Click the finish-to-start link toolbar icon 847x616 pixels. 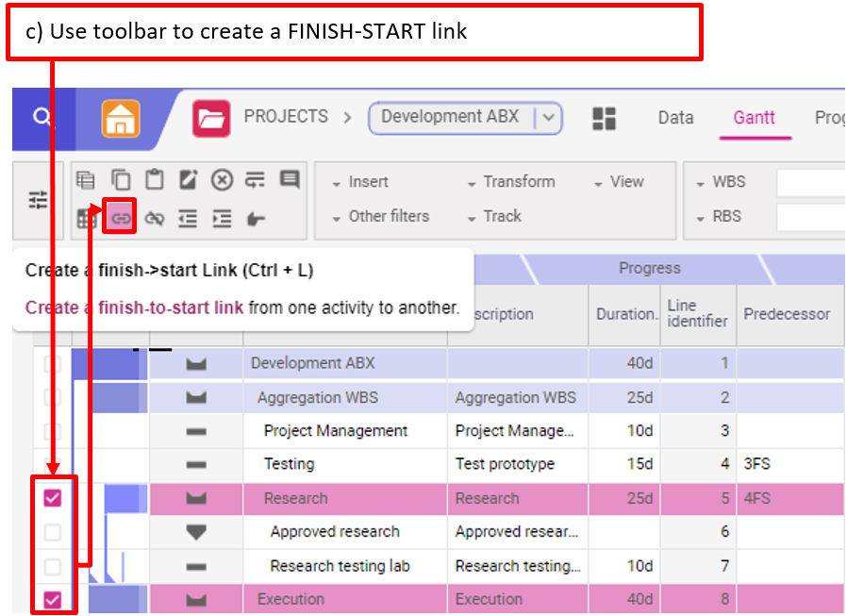(x=121, y=218)
